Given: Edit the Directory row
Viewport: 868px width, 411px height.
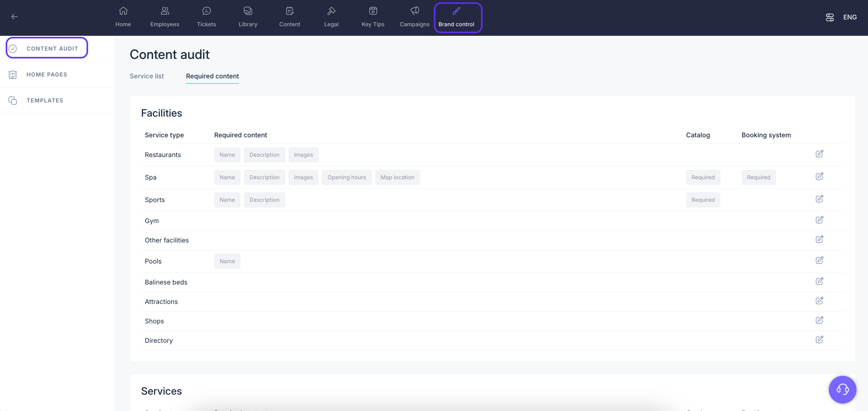Looking at the screenshot, I should (x=819, y=340).
